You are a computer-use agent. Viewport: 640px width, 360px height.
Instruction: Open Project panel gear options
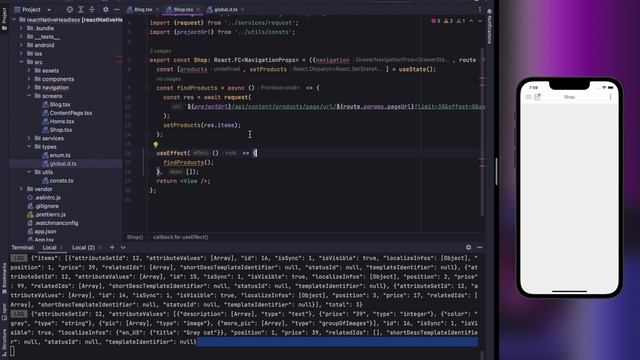coord(106,9)
